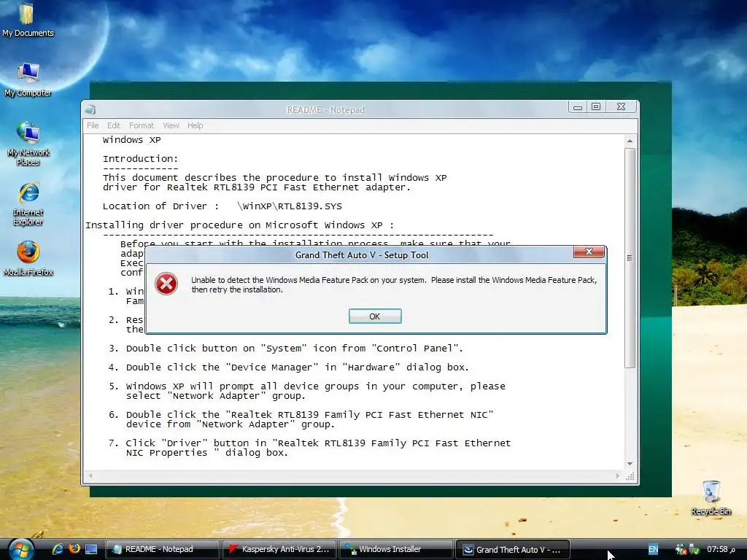
Task: Open the File menu in Notepad
Action: (x=93, y=125)
